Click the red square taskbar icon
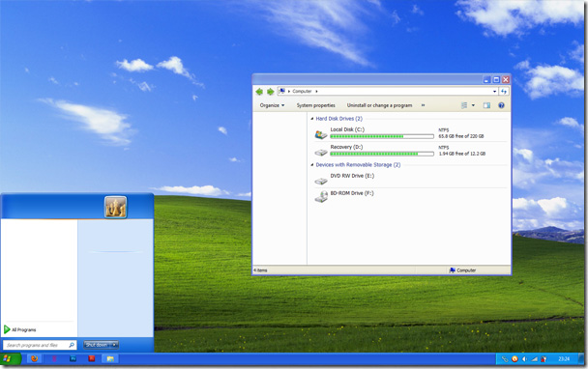Image resolution: width=588 pixels, height=369 pixels. point(91,359)
